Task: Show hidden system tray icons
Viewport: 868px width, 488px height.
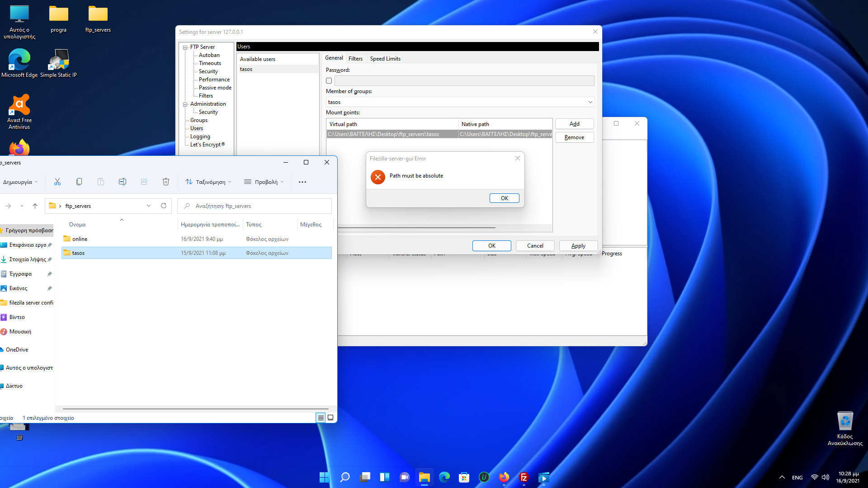Action: [782, 477]
